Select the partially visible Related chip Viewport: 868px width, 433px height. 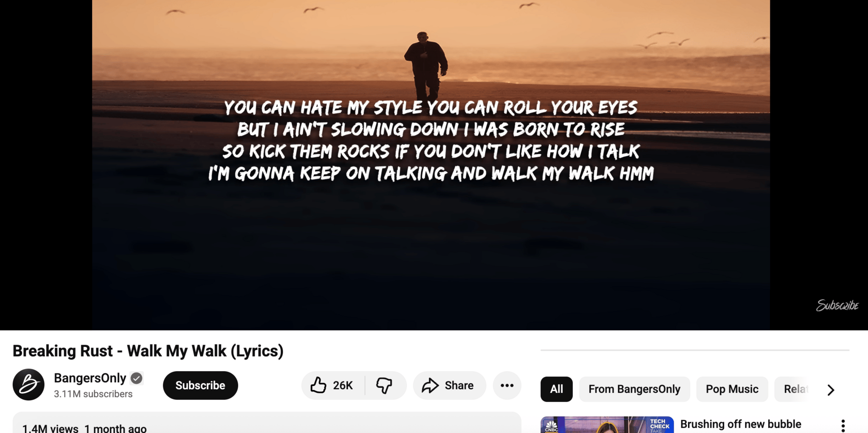[795, 389]
